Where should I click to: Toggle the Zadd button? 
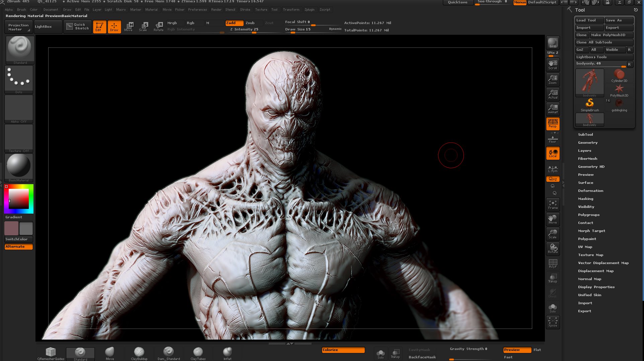(x=234, y=23)
